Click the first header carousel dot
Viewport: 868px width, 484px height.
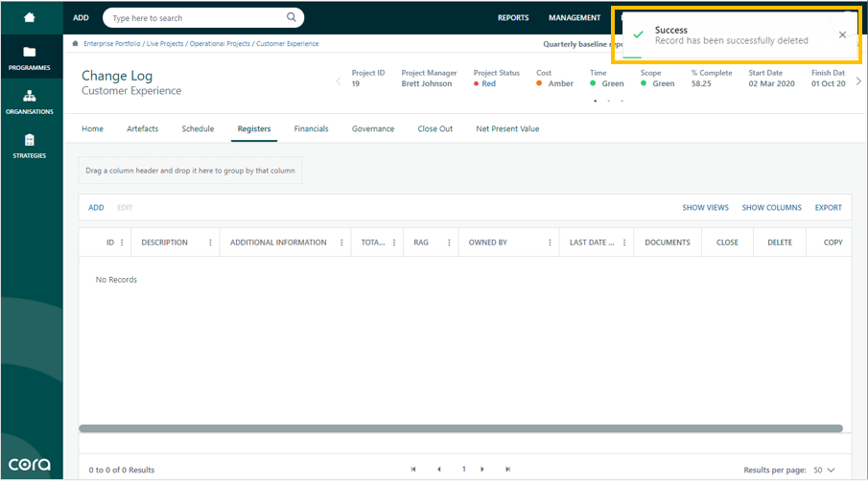595,101
